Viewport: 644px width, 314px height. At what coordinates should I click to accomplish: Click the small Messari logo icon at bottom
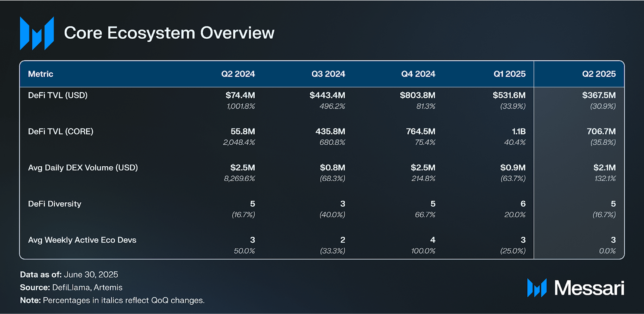[x=537, y=288]
